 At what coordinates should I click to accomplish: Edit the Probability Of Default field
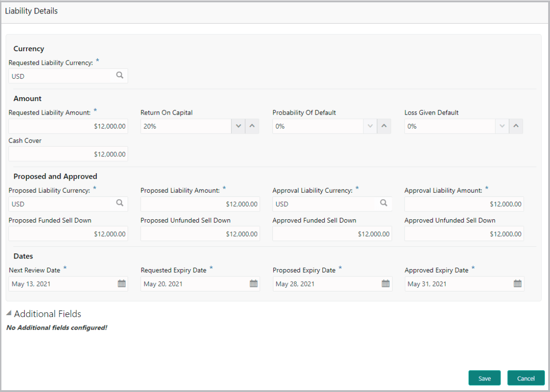318,126
